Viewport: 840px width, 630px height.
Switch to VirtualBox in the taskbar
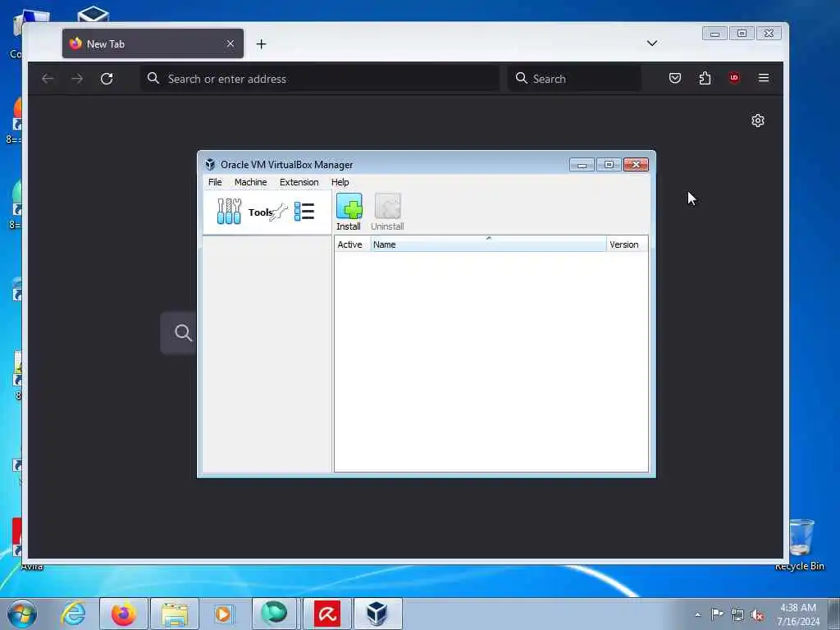click(377, 614)
